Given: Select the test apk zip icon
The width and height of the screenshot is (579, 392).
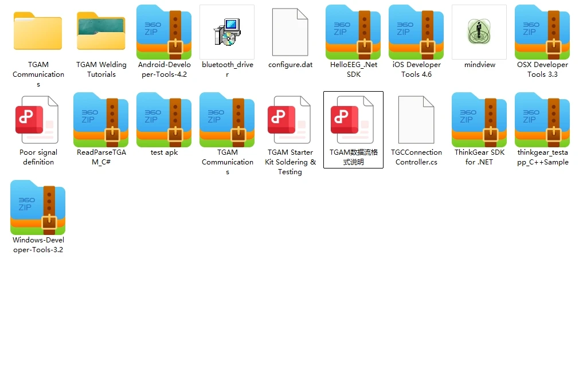Looking at the screenshot, I should 164,120.
